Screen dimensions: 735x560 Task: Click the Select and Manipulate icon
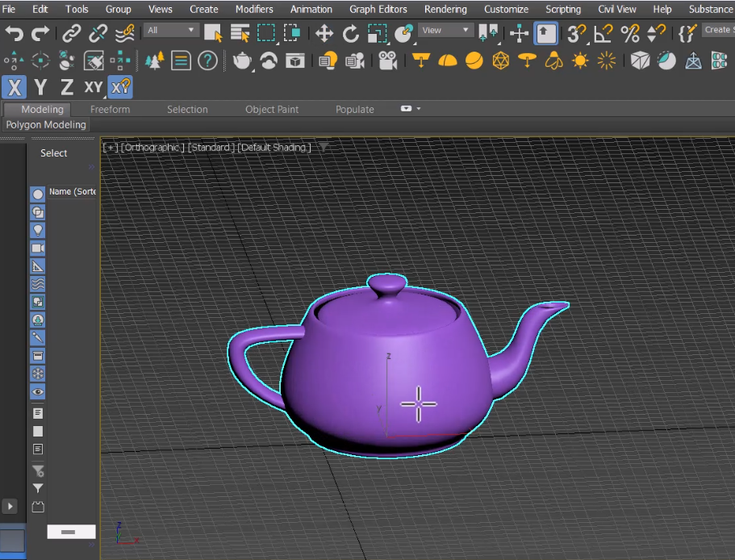pos(520,33)
